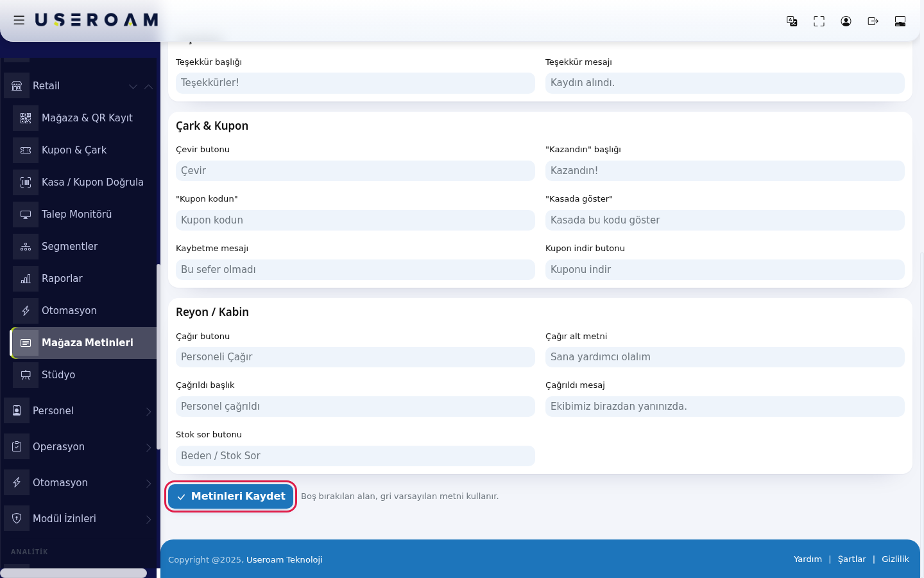Select the "Kupon kodun" input field
The width and height of the screenshot is (924, 578).
click(355, 220)
